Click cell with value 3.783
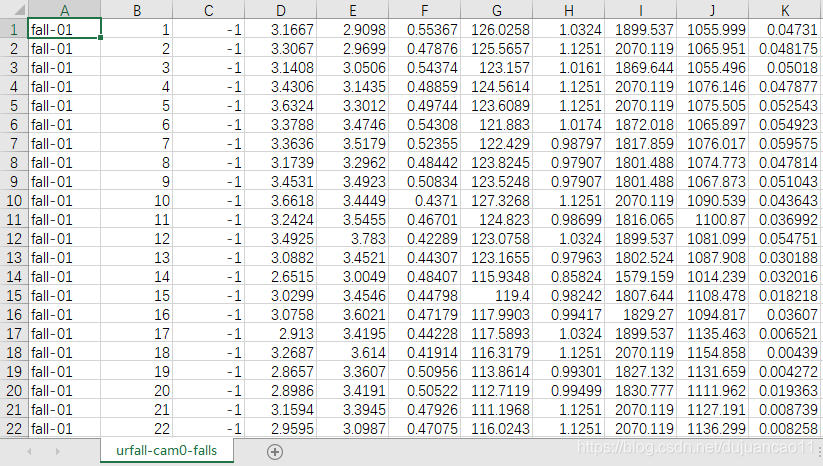 352,239
